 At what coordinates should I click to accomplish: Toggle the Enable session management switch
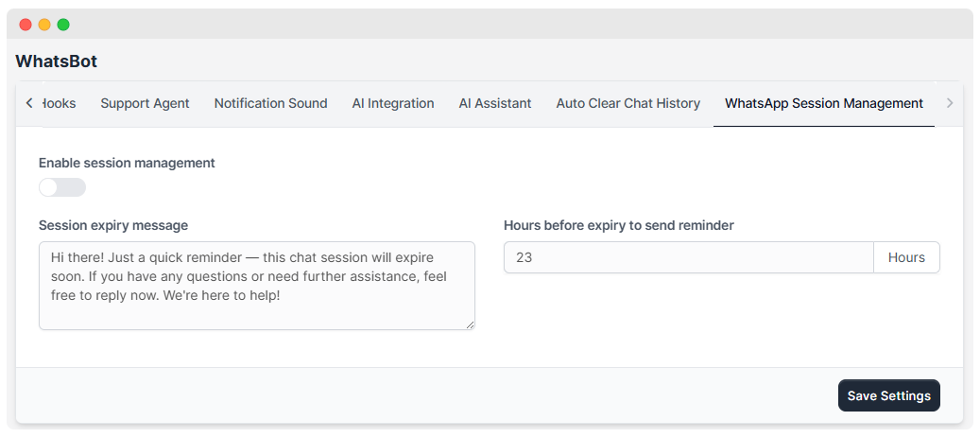tap(62, 187)
